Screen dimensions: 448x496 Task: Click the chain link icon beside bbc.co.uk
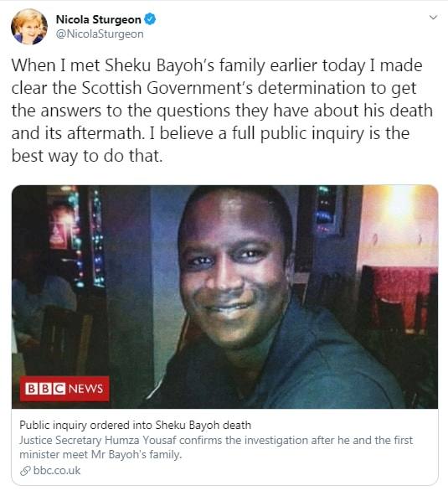coord(25,471)
